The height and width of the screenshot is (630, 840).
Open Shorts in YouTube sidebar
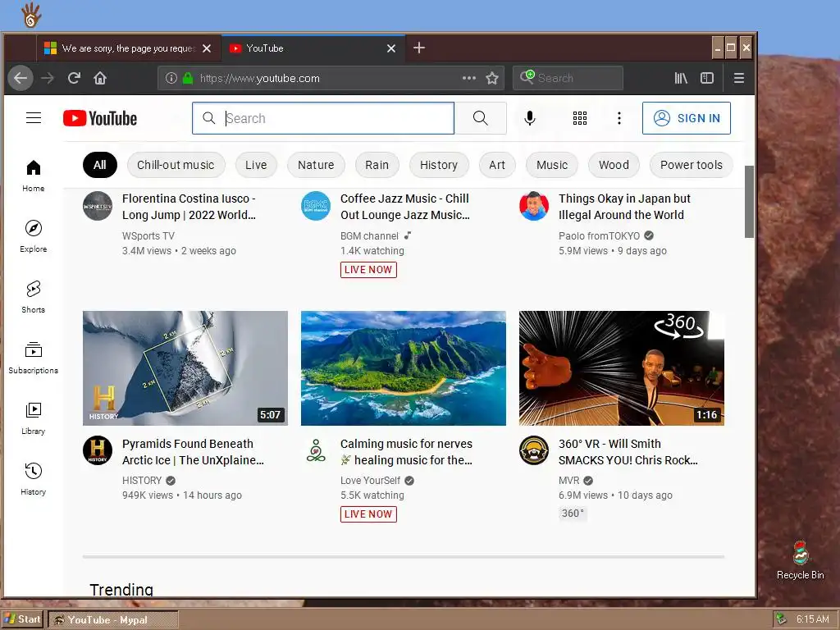coord(33,297)
